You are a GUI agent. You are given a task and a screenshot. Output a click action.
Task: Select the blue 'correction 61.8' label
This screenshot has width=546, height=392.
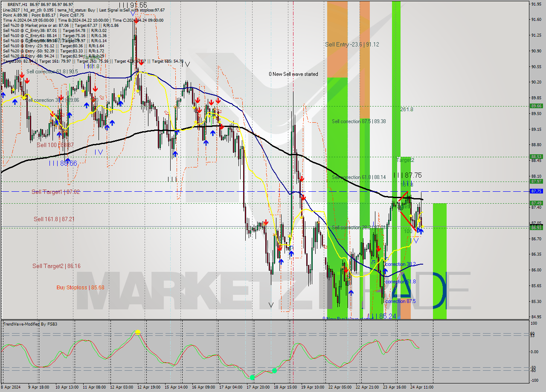[x=400, y=282]
